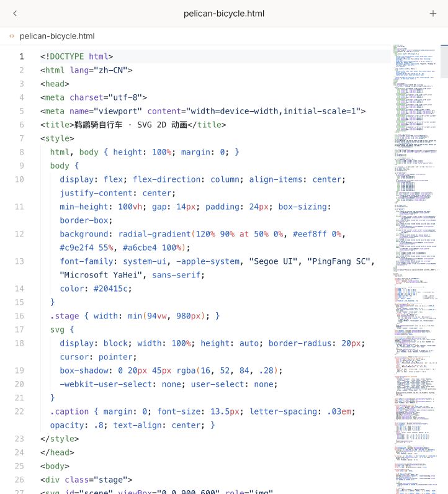Click line number 22 in gutter

[19, 411]
